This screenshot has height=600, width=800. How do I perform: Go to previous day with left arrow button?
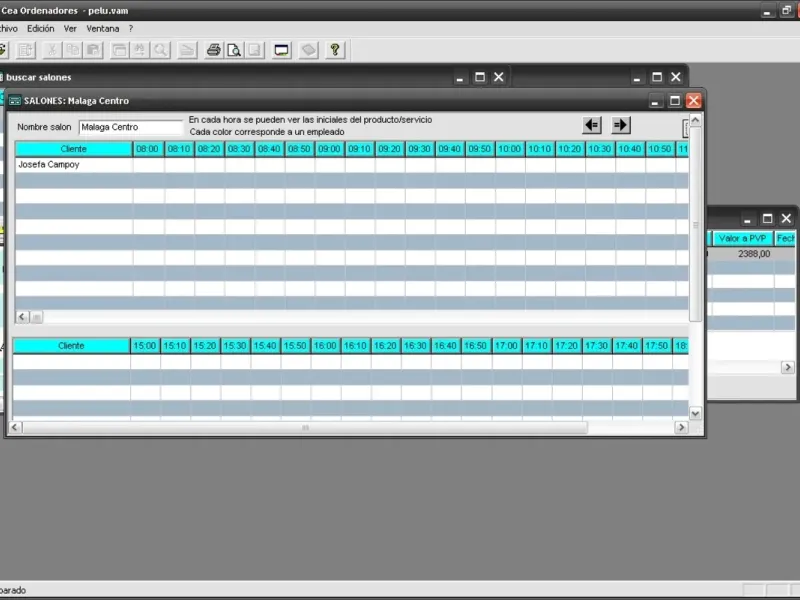(592, 125)
